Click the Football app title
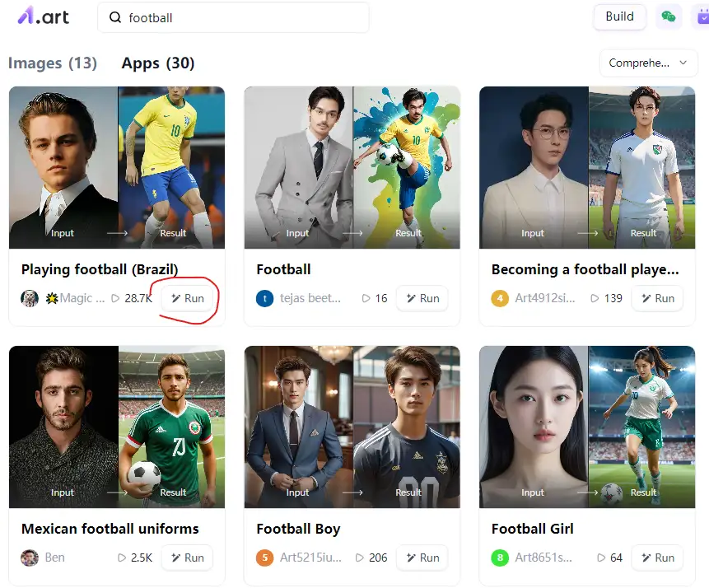The width and height of the screenshot is (709, 588). point(283,269)
